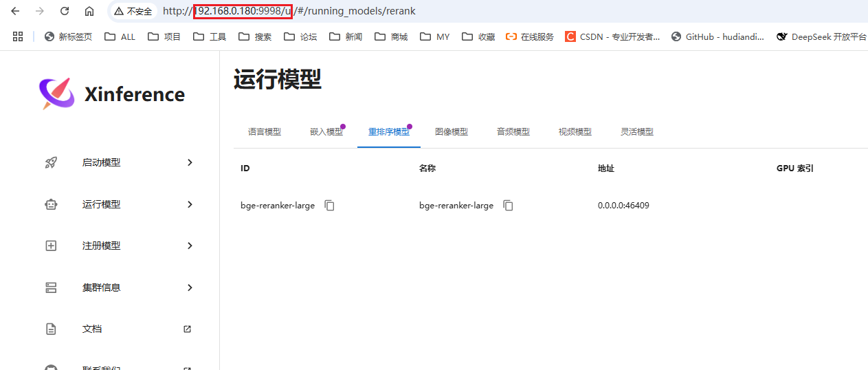The height and width of the screenshot is (370, 868).
Task: Open the 商城 bookmarks folder
Action: click(x=391, y=36)
